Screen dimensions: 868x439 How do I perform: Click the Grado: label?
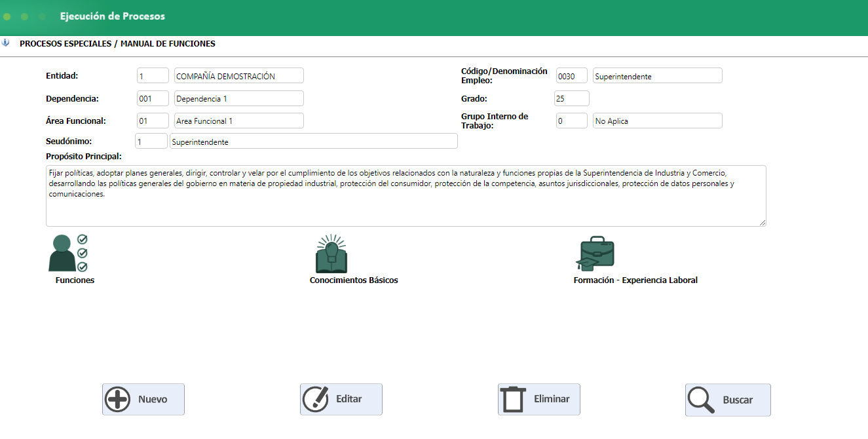click(x=474, y=98)
